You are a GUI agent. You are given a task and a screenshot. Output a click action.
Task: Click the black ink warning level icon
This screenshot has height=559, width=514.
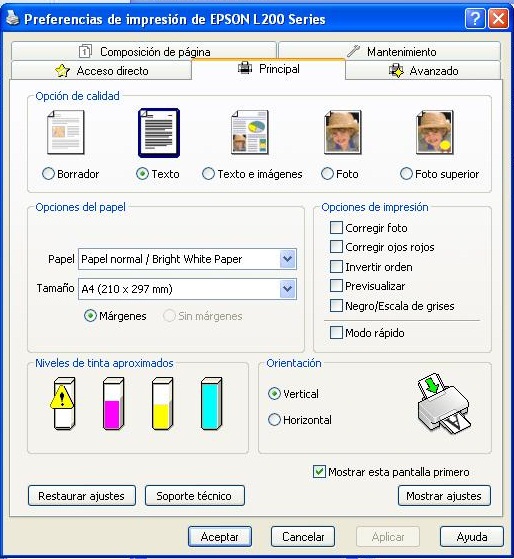pos(63,404)
